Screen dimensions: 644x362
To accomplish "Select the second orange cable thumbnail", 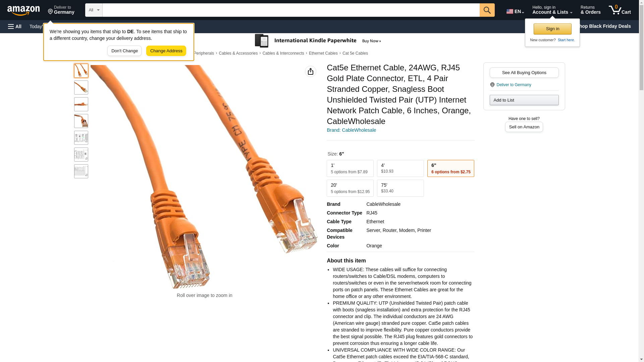I will (x=81, y=87).
